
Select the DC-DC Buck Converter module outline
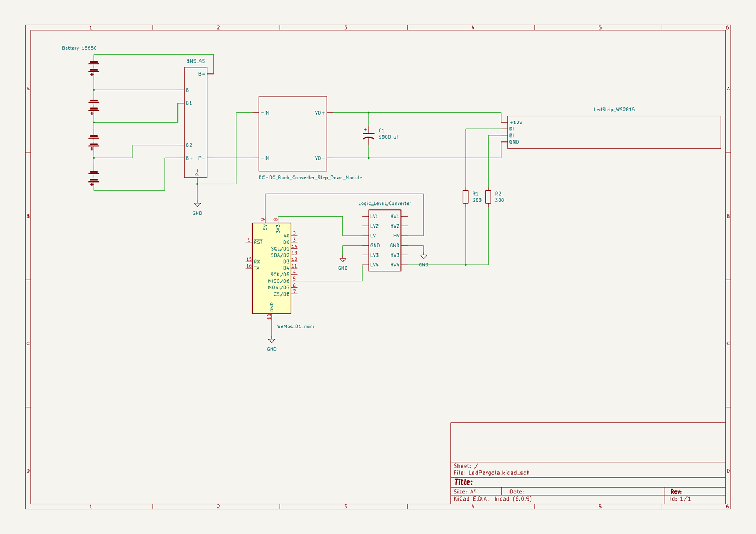(x=292, y=133)
